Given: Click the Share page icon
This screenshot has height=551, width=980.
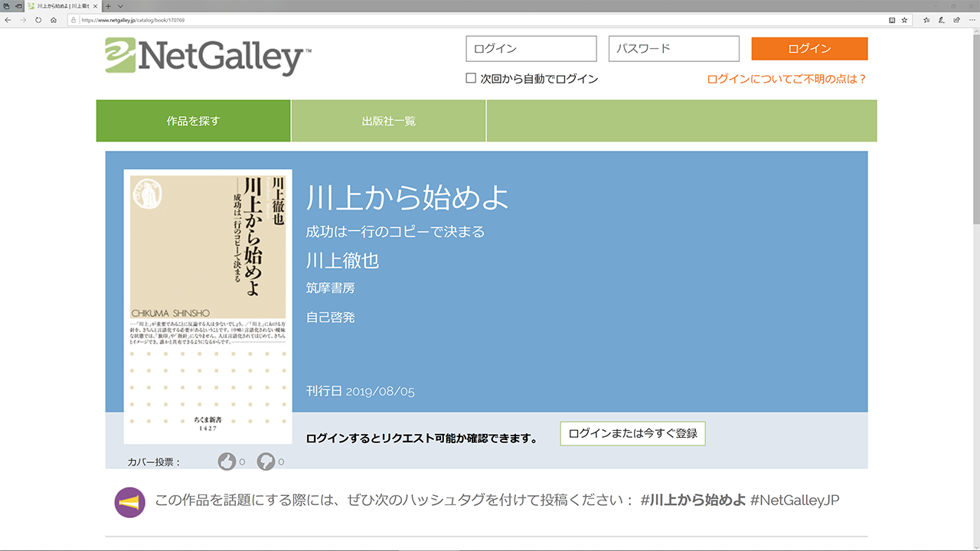Looking at the screenshot, I should pos(955,20).
